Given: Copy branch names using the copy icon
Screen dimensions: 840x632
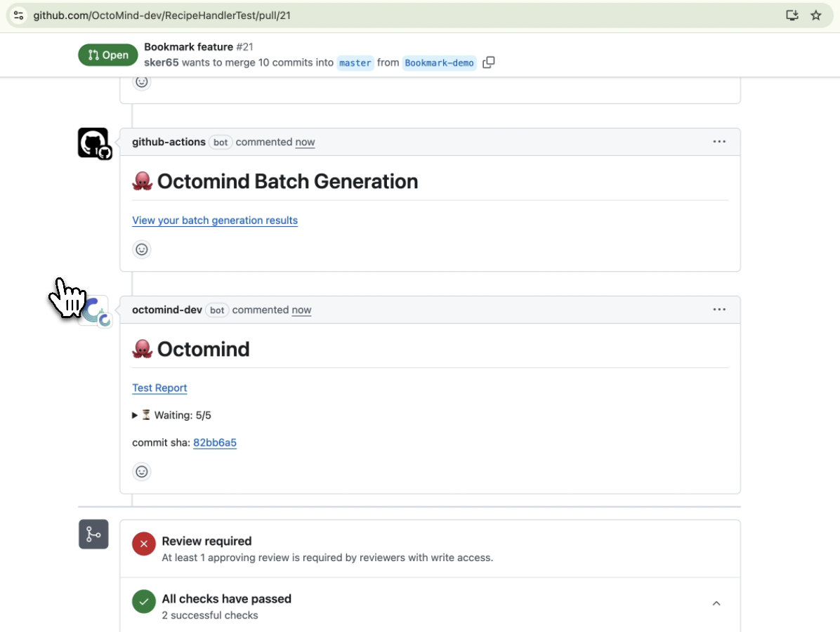Looking at the screenshot, I should point(488,62).
